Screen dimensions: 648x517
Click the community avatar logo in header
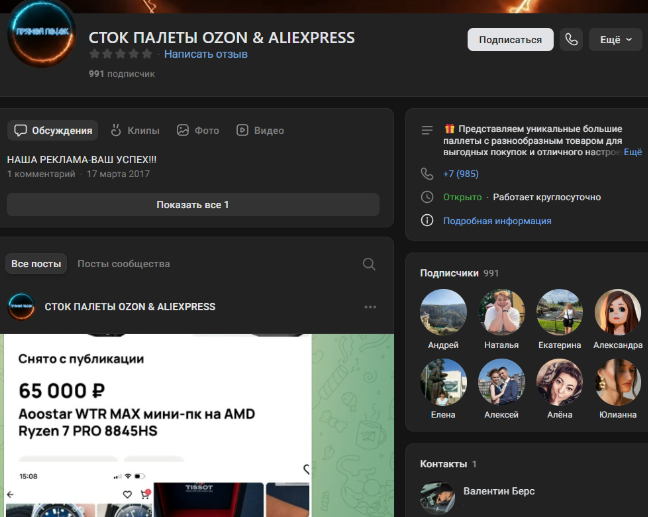click(41, 34)
